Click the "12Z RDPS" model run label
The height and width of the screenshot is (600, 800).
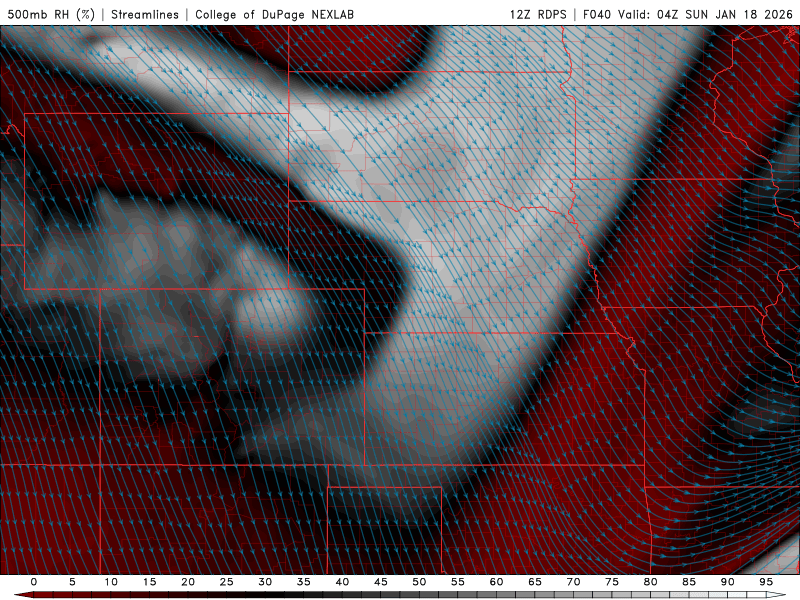[x=538, y=14]
